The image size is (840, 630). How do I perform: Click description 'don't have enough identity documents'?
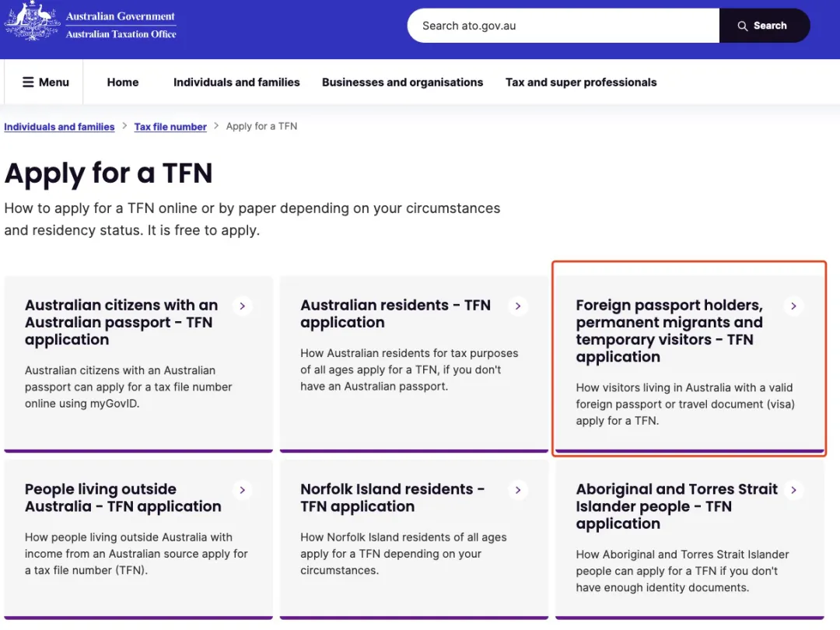(x=683, y=571)
